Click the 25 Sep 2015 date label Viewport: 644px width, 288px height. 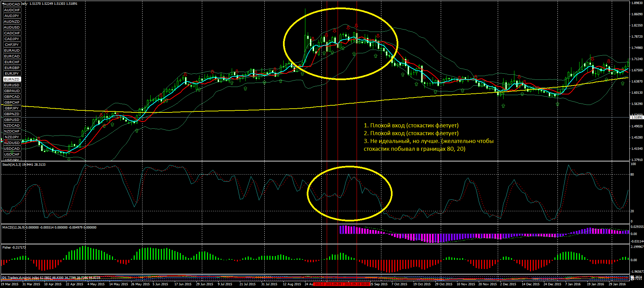click(379, 284)
